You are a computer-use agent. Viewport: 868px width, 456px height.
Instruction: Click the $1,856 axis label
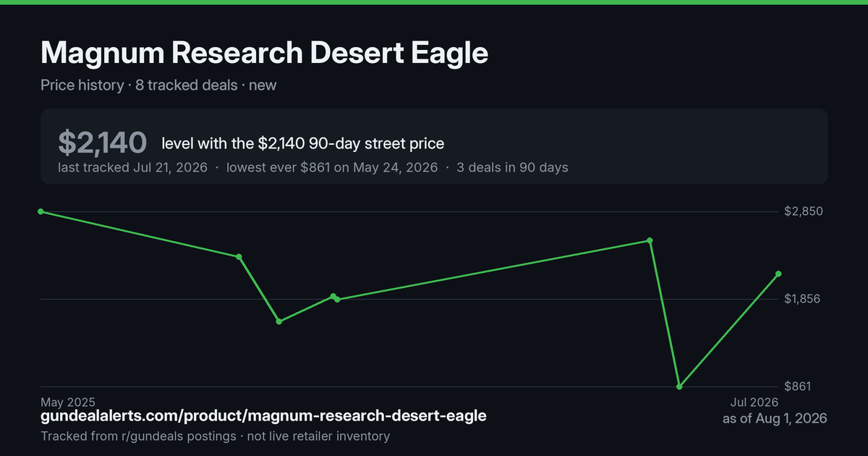803,299
